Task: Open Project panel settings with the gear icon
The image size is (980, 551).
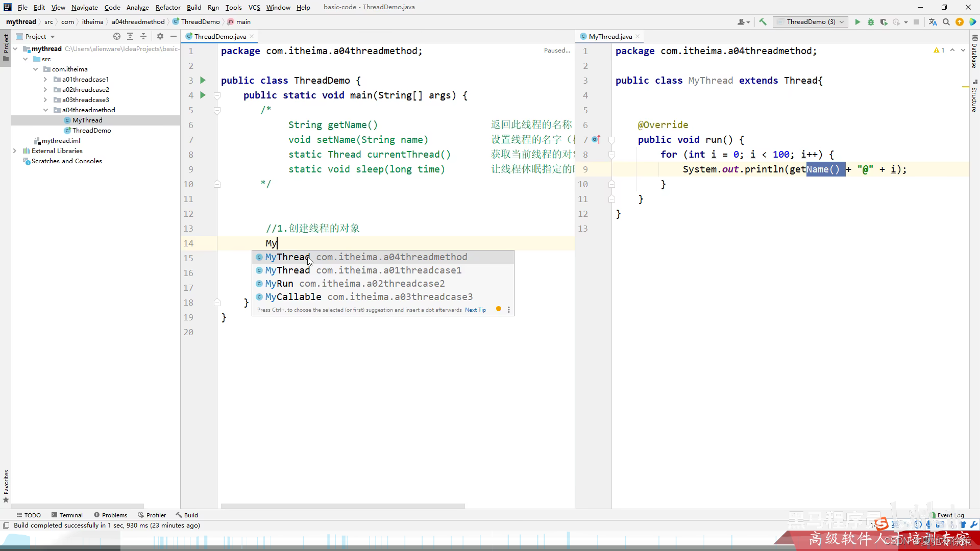Action: coord(160,36)
